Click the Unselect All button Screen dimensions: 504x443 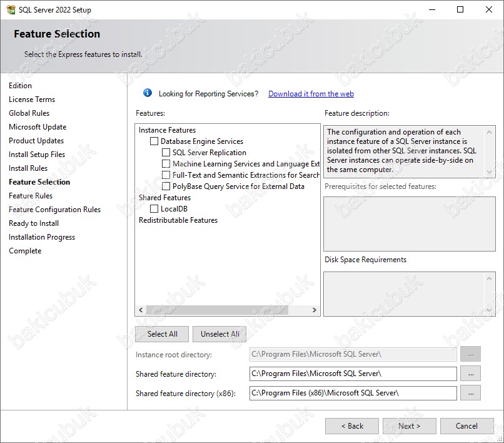click(x=219, y=334)
